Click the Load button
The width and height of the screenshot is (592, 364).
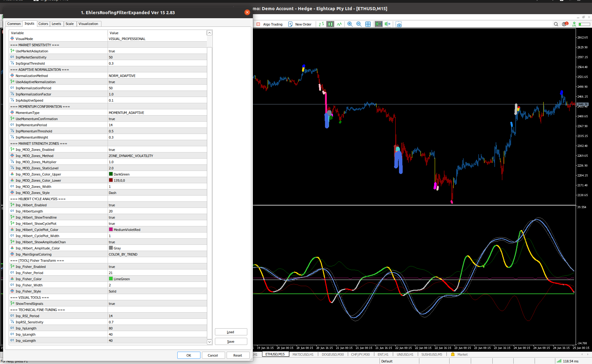(231, 332)
